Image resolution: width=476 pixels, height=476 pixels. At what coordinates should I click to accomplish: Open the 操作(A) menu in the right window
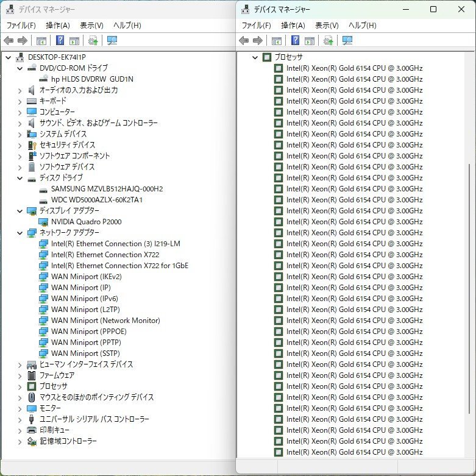(293, 26)
